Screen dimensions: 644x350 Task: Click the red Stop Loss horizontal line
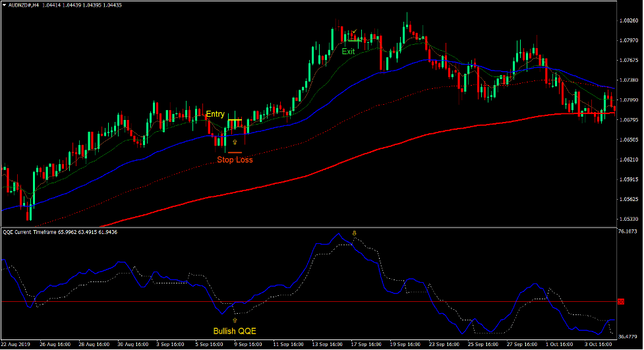(235, 152)
